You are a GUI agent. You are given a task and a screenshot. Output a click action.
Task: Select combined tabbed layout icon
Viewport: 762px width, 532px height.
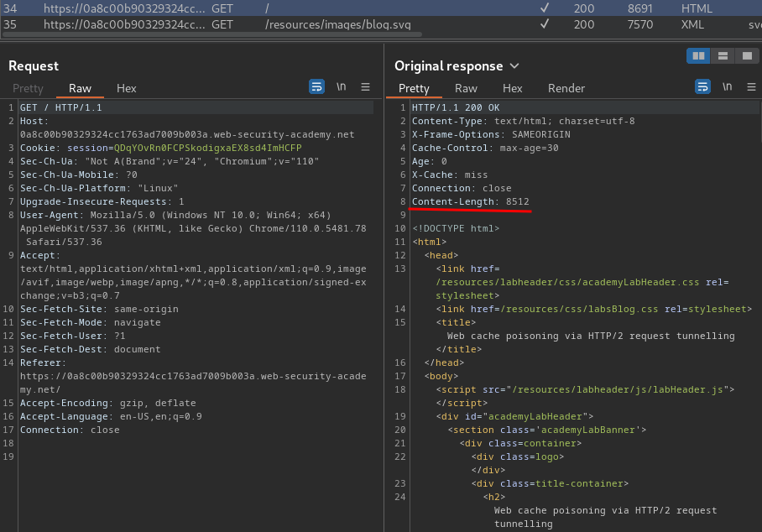(747, 56)
